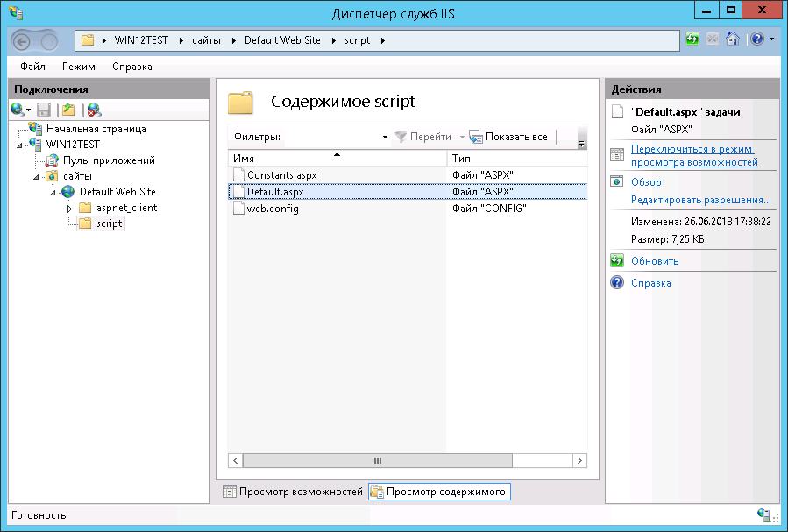
Task: Click Редактировать разрешения link
Action: (700, 200)
